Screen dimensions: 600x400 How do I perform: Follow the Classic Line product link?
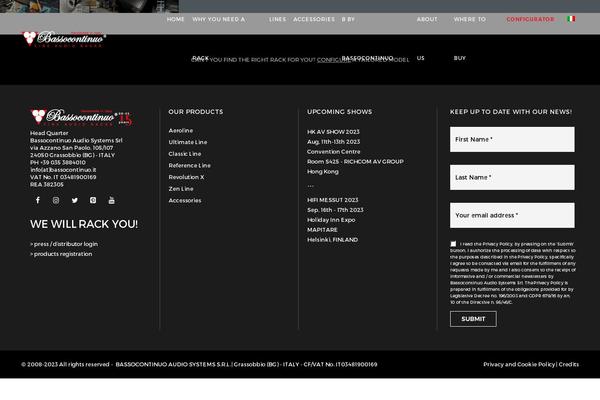185,154
